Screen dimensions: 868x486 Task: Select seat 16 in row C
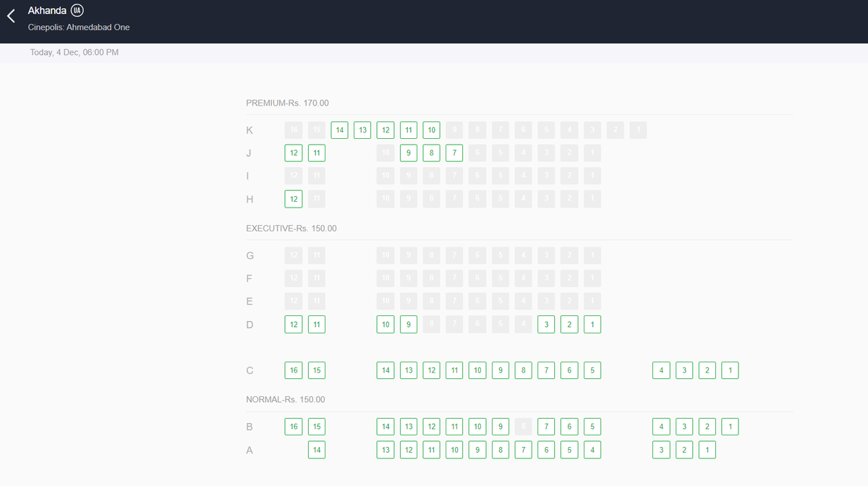point(294,370)
